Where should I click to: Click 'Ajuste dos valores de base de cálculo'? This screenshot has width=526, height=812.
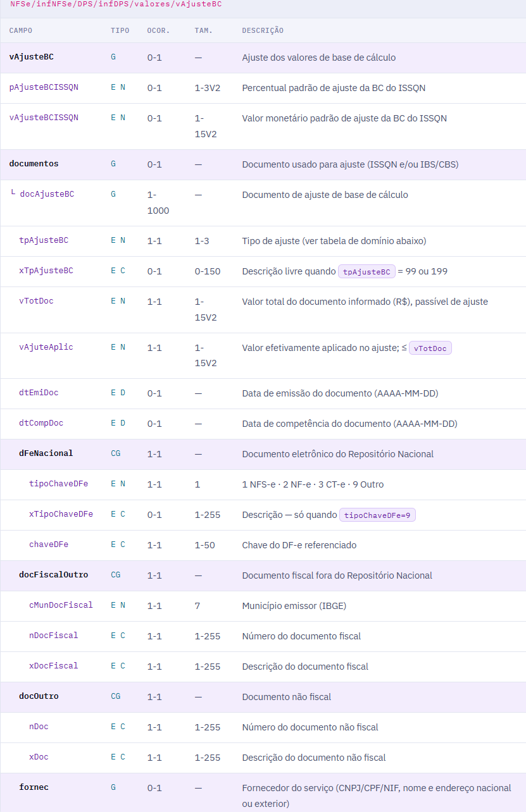(319, 58)
